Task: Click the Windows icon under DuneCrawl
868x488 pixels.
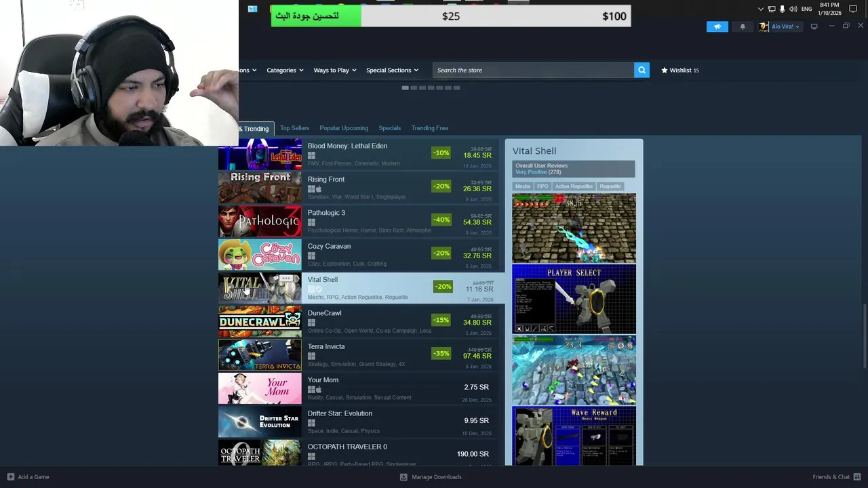Action: pos(311,323)
